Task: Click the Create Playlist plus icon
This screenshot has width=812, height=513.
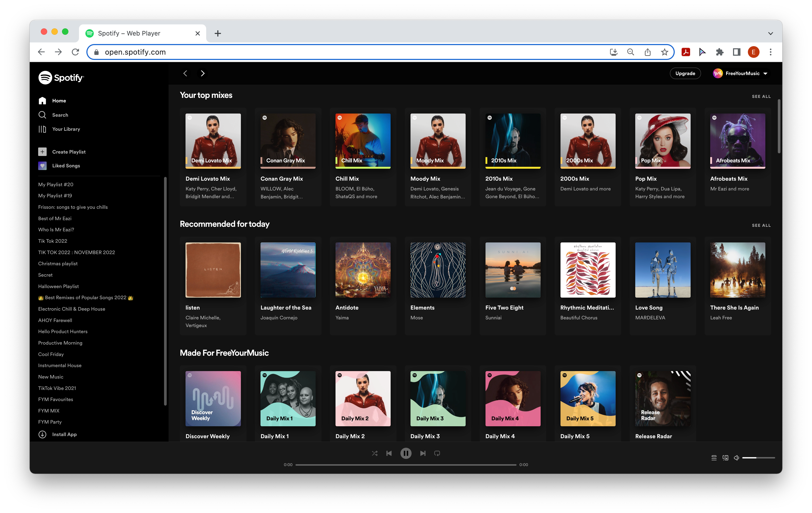Action: 42,152
